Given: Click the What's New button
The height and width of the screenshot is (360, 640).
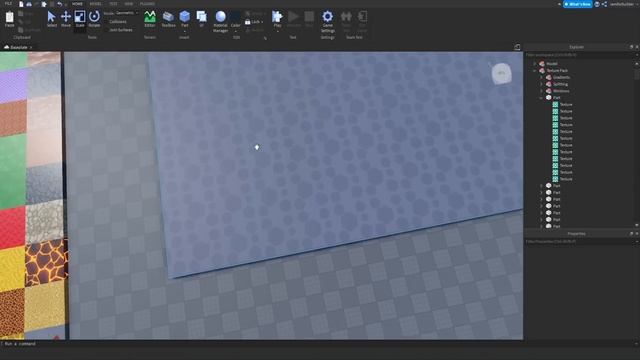Looking at the screenshot, I should (578, 4).
